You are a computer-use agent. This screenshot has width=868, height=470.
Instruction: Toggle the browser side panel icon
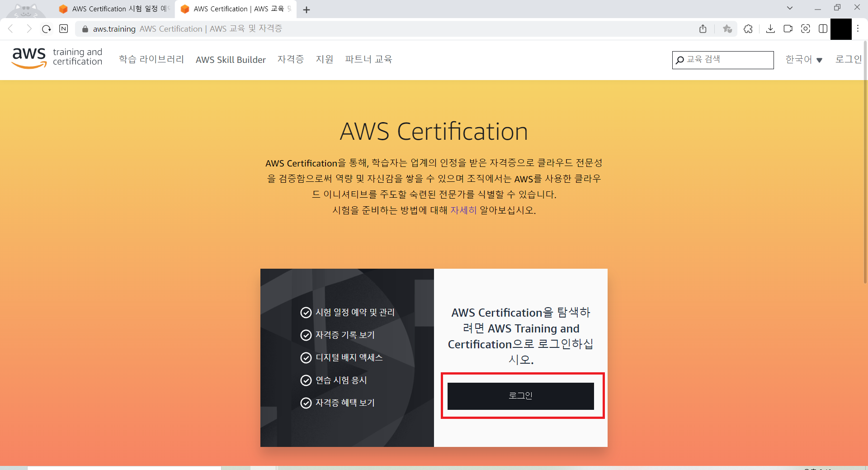click(x=823, y=29)
